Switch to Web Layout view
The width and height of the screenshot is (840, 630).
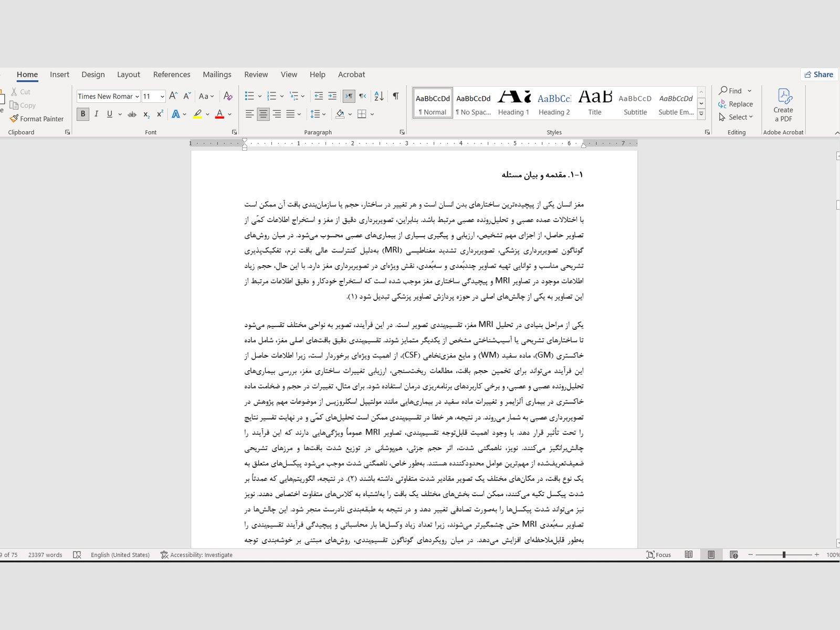click(x=734, y=554)
